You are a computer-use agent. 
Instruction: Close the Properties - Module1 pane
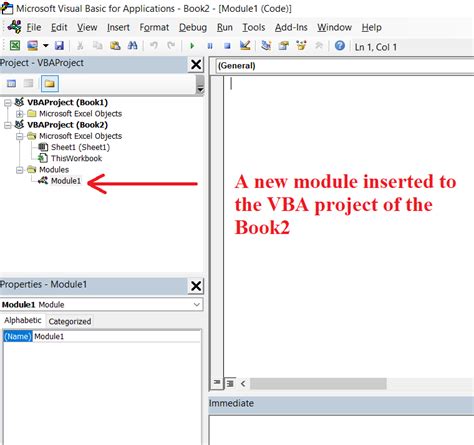pos(196,286)
